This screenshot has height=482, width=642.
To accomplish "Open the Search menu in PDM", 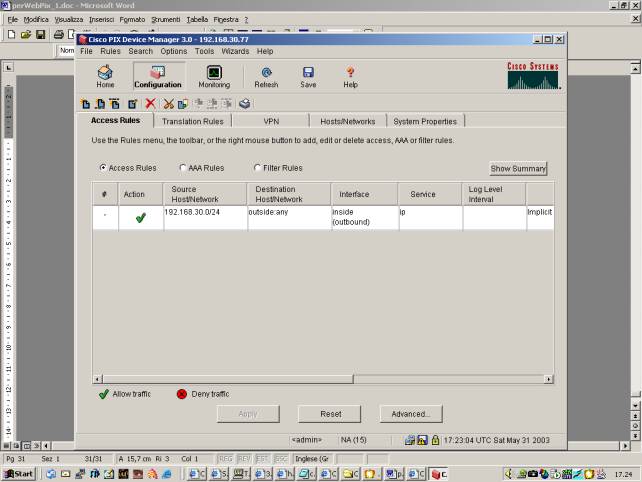I will 140,51.
